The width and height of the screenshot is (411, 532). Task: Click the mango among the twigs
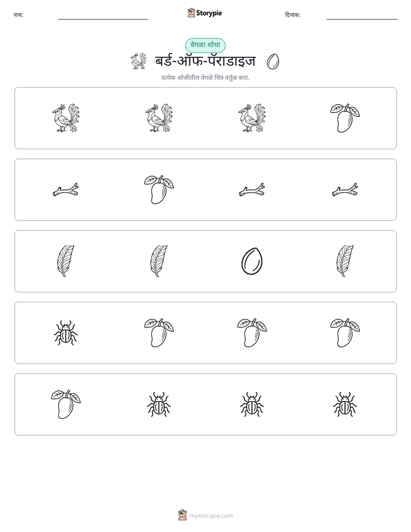159,189
